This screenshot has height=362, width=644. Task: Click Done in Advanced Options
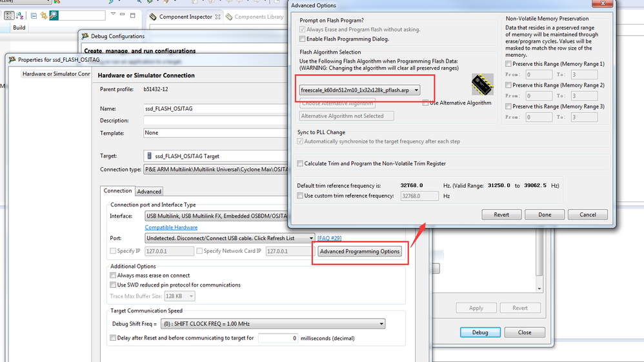point(545,214)
